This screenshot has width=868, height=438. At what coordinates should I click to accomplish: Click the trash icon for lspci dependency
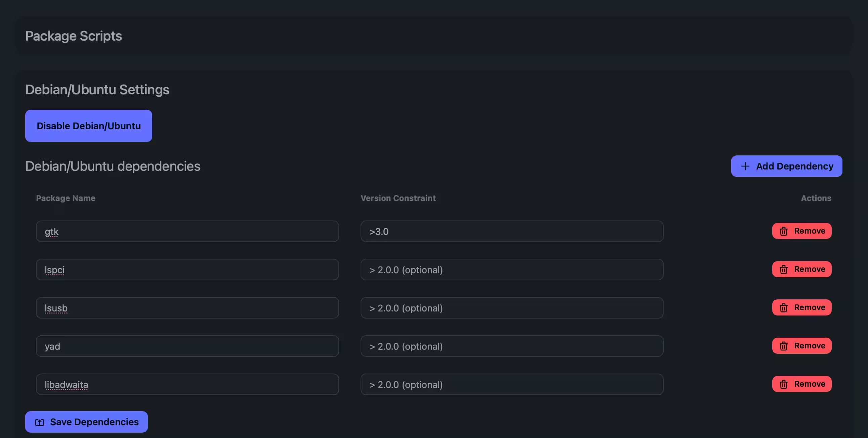[783, 270]
